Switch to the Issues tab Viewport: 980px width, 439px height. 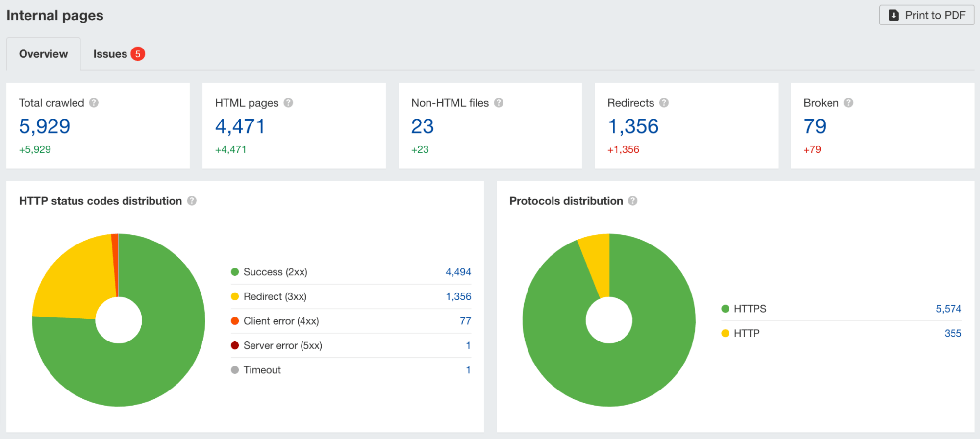pyautogui.click(x=119, y=54)
